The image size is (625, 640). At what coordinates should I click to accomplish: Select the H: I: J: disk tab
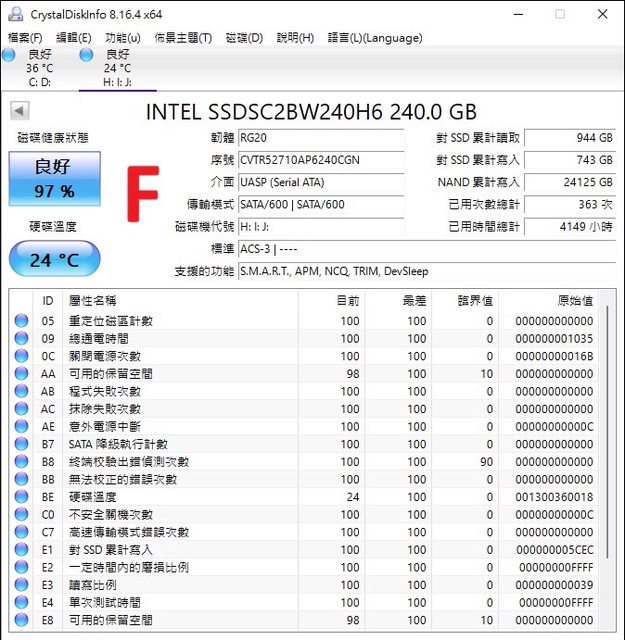pyautogui.click(x=117, y=68)
